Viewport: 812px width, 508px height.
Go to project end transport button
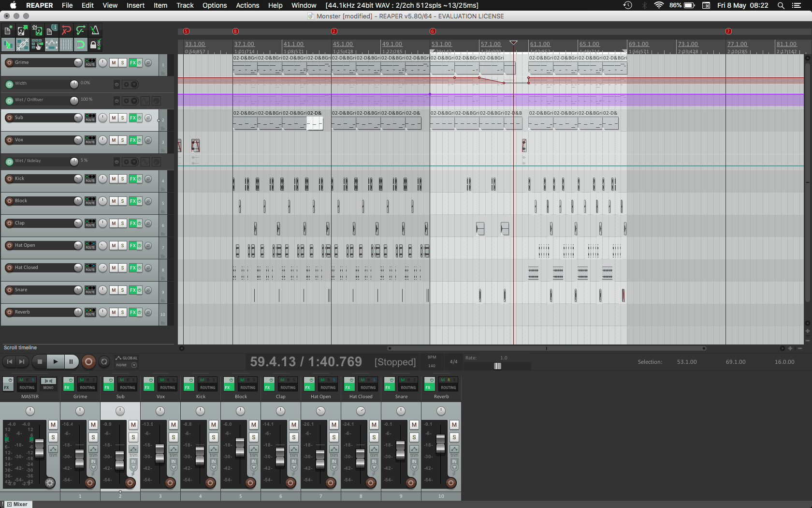(21, 361)
